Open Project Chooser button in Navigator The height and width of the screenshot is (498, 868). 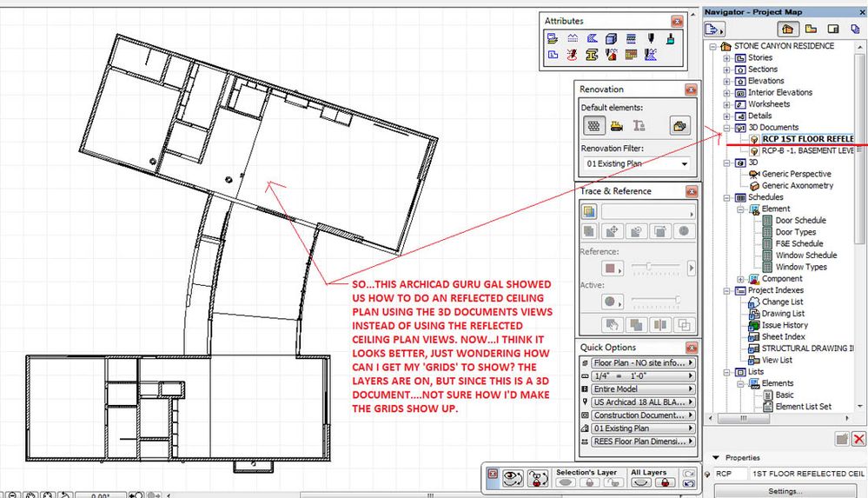click(x=715, y=29)
